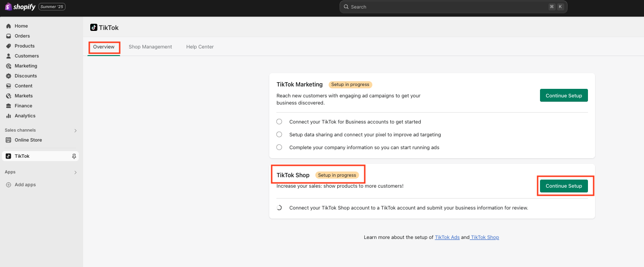644x267 pixels.
Task: Click the ⌘ K shortcut hint
Action: click(x=556, y=7)
